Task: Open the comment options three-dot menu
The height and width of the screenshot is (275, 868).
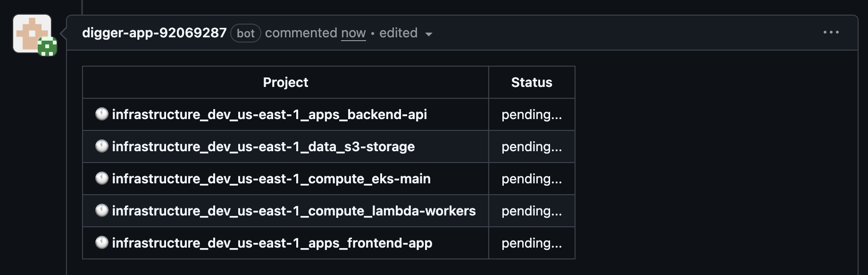Action: click(831, 32)
